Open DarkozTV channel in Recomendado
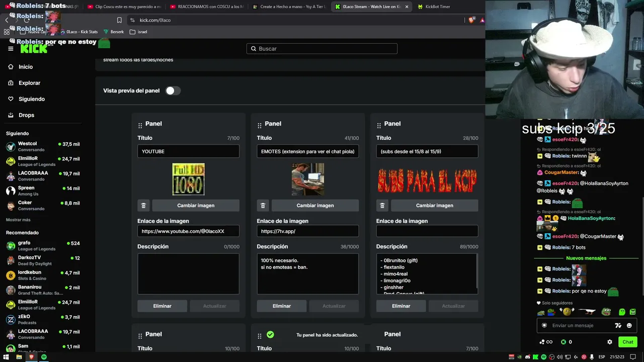 pyautogui.click(x=43, y=260)
